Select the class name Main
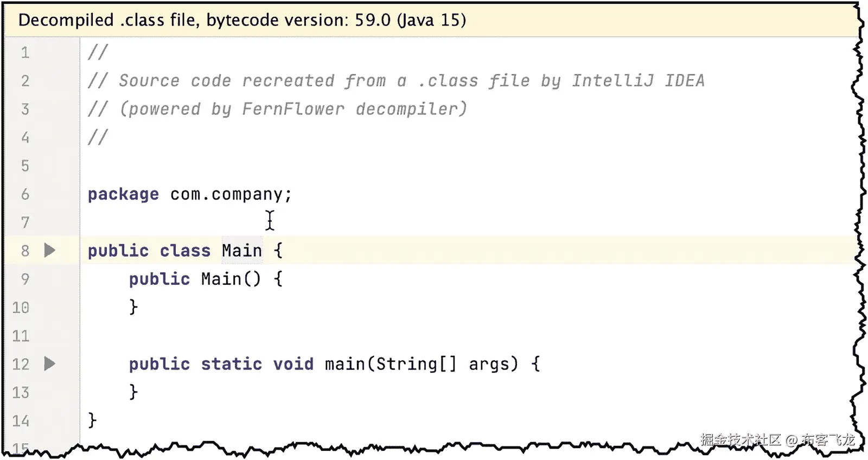868x460 pixels. (x=242, y=250)
